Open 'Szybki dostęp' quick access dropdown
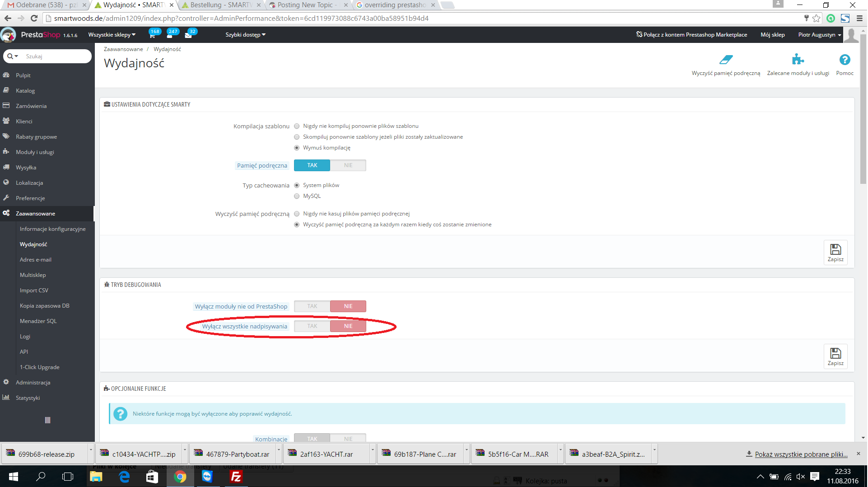Image resolution: width=868 pixels, height=487 pixels. click(x=246, y=35)
